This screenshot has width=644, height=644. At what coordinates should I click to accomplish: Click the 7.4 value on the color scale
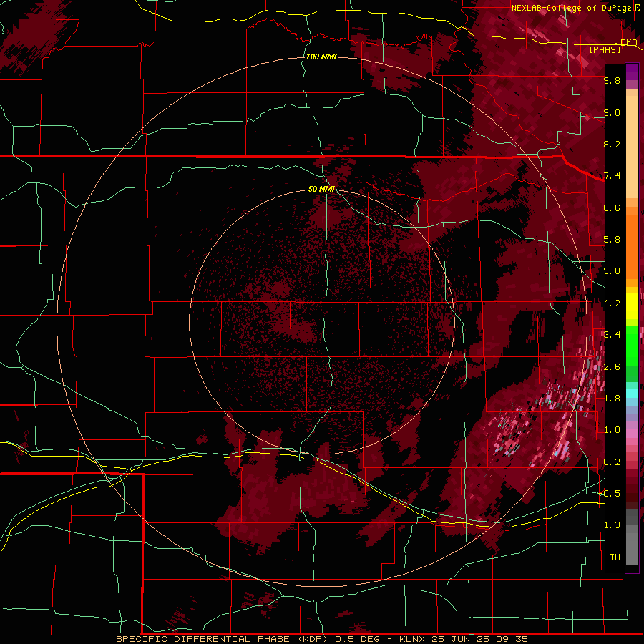pyautogui.click(x=612, y=176)
